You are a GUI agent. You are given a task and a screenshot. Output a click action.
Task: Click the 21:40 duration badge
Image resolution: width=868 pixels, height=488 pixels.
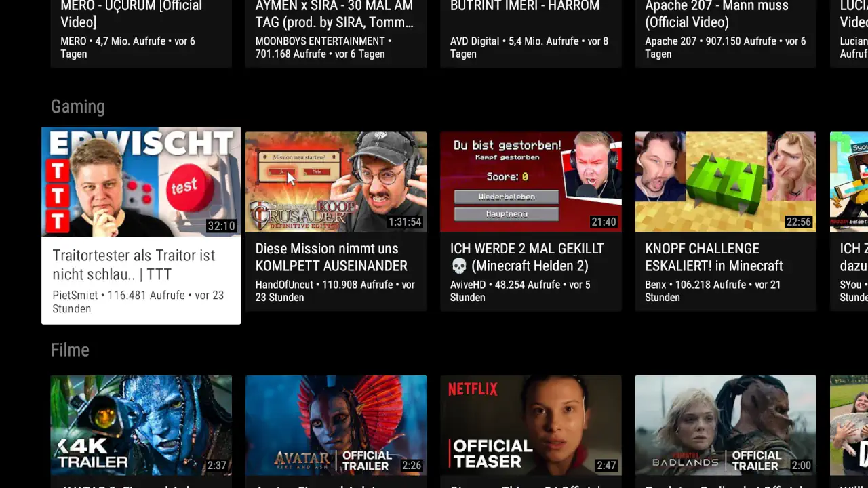coord(604,222)
